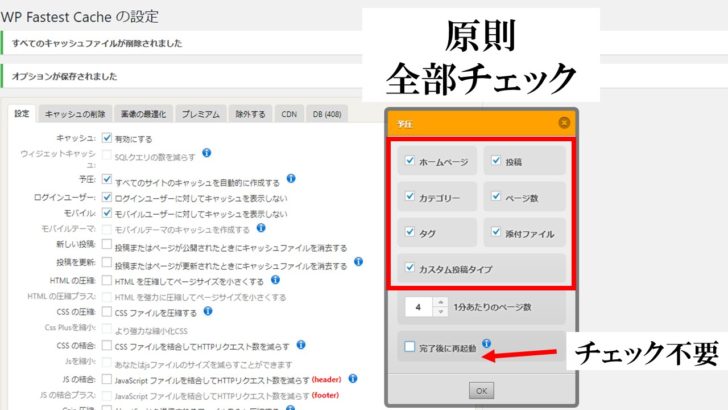Confirm the popup with the OK button

click(x=481, y=390)
